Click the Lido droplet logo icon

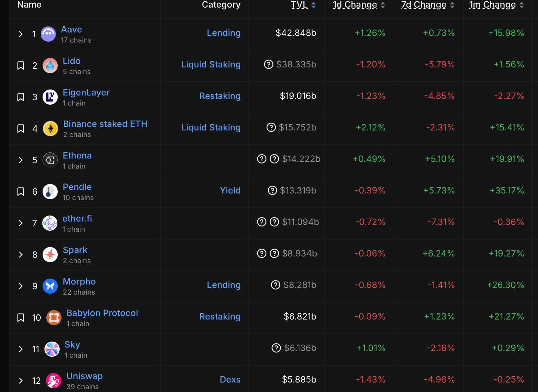tap(50, 66)
